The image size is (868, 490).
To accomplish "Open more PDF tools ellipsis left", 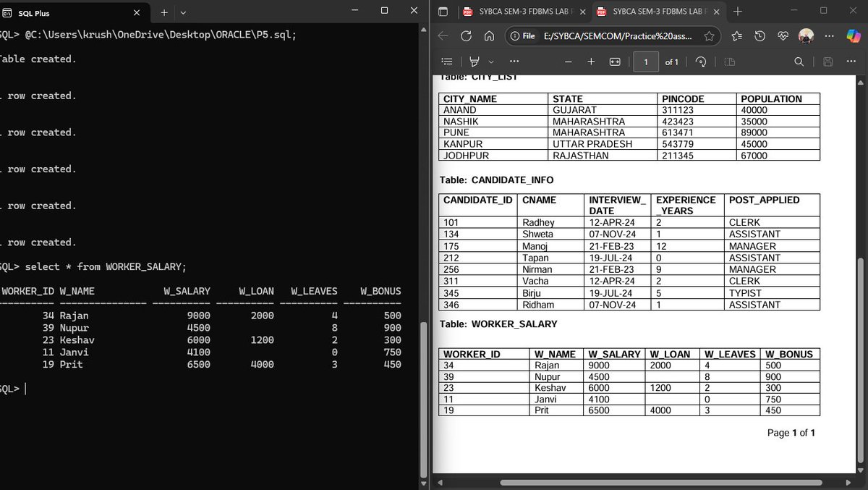I will (x=514, y=62).
